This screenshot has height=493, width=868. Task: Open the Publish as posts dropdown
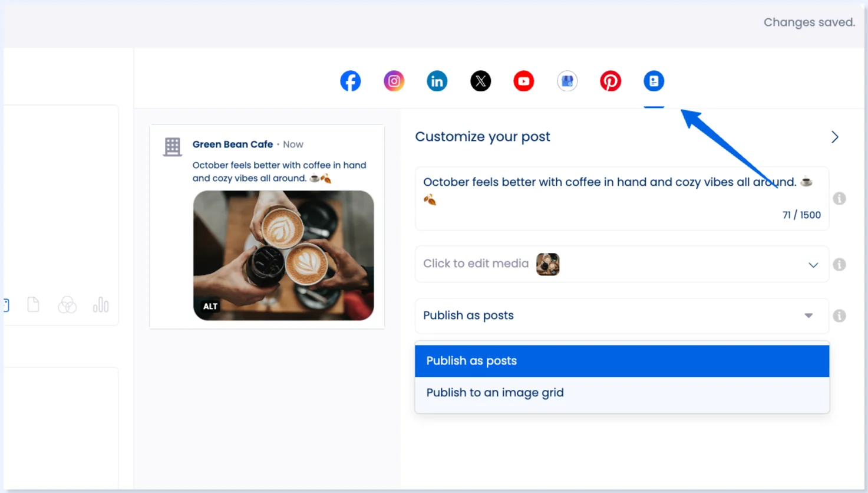coord(622,315)
